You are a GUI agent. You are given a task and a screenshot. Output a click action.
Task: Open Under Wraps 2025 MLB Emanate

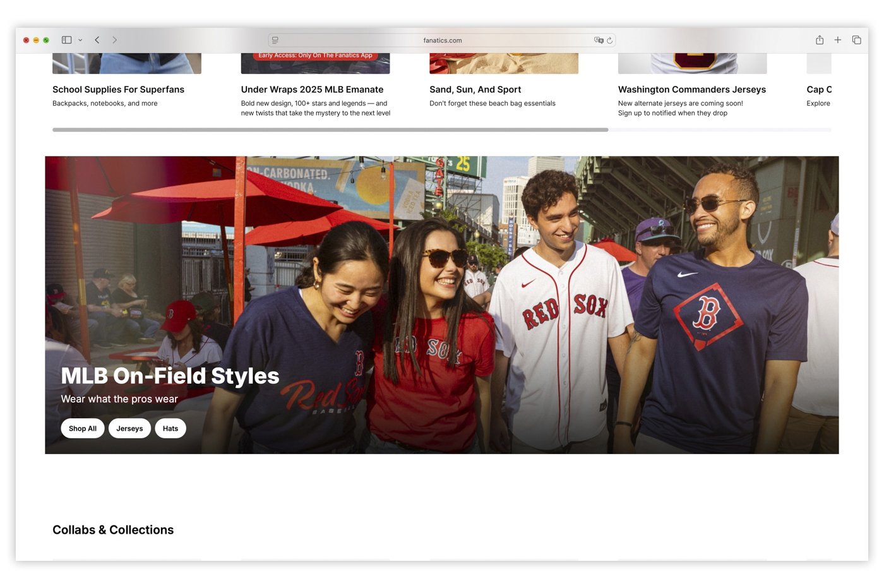click(312, 90)
